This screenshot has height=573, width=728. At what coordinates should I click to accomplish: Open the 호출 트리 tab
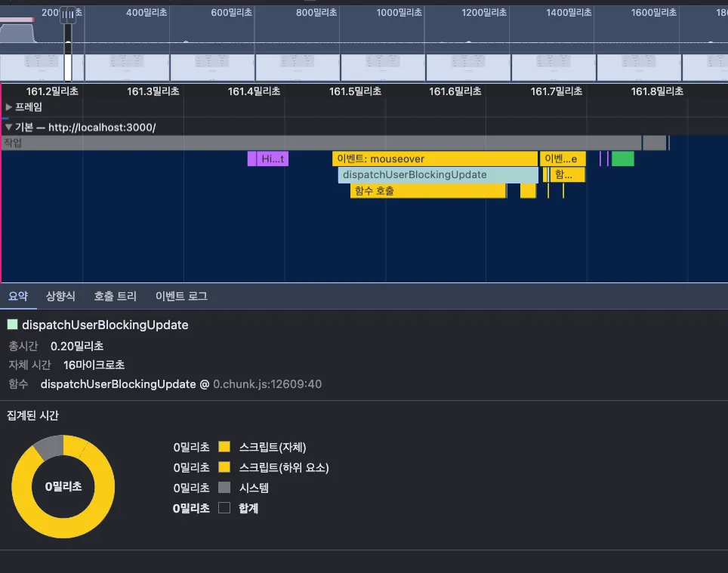[x=115, y=297]
